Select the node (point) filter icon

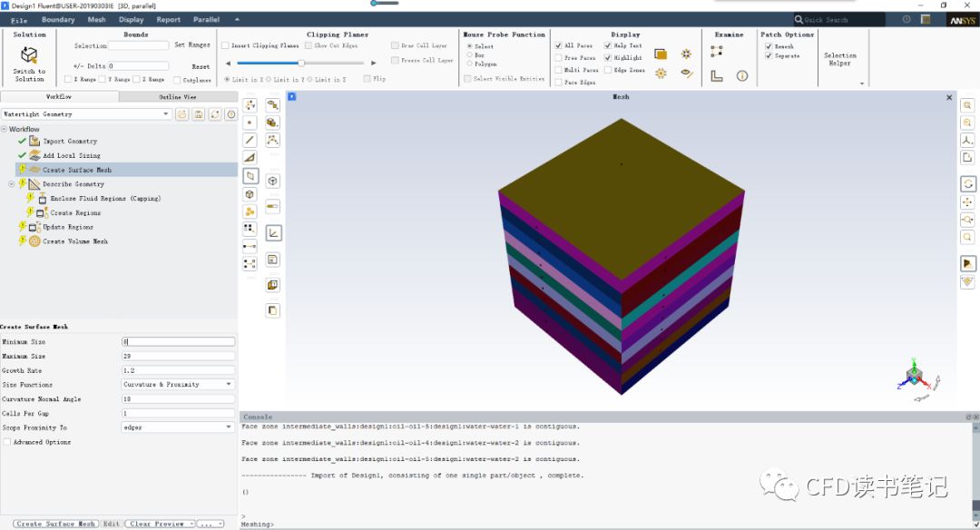point(250,123)
